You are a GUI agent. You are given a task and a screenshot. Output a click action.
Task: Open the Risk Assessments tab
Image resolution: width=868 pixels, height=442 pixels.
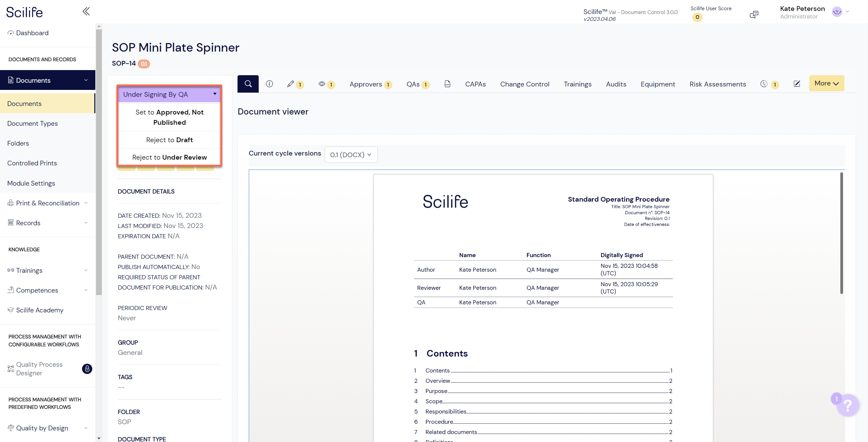[x=718, y=84]
